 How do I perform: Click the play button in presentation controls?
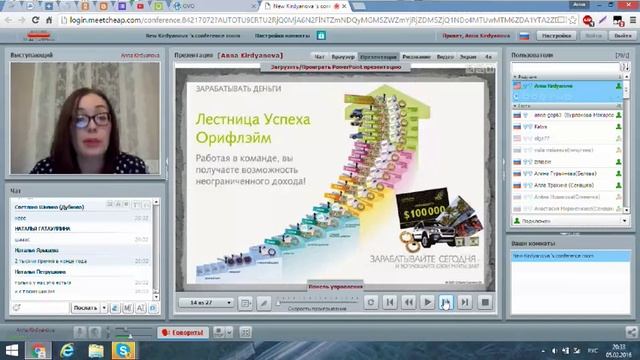[x=427, y=302]
